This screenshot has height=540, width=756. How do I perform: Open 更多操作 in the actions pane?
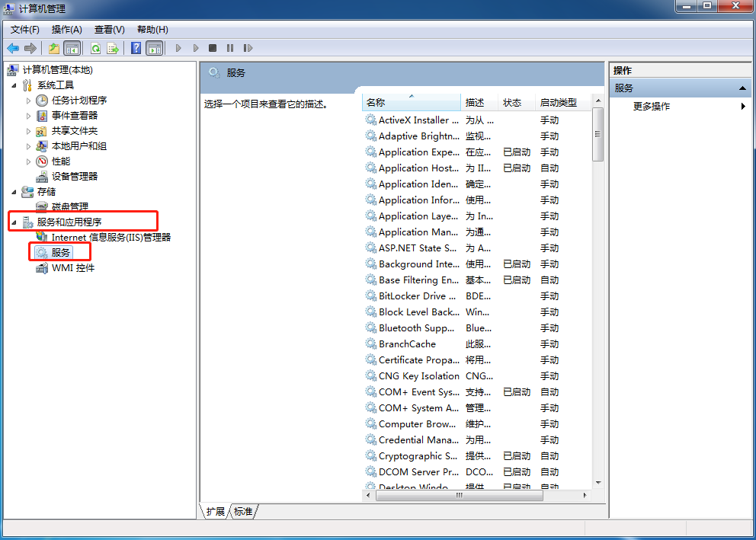(x=652, y=107)
